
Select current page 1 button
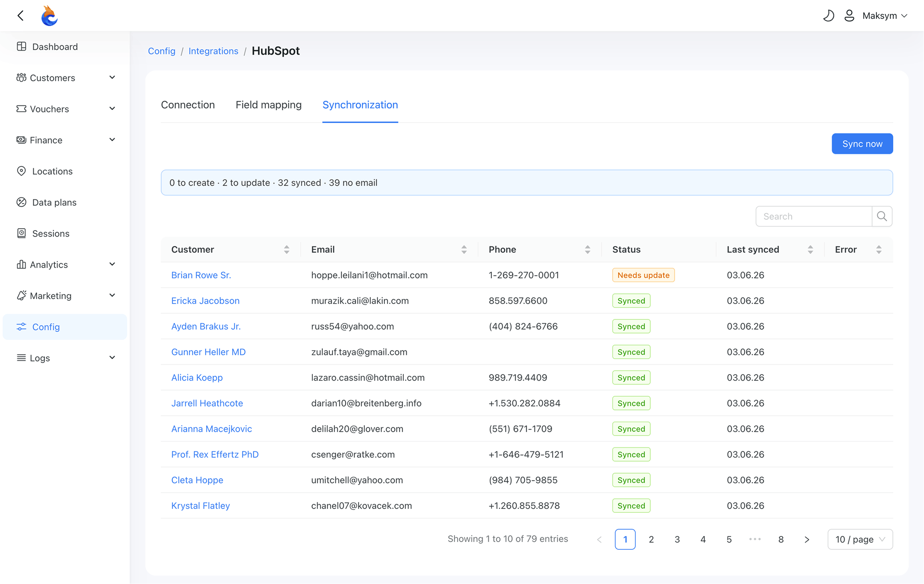[x=625, y=540]
